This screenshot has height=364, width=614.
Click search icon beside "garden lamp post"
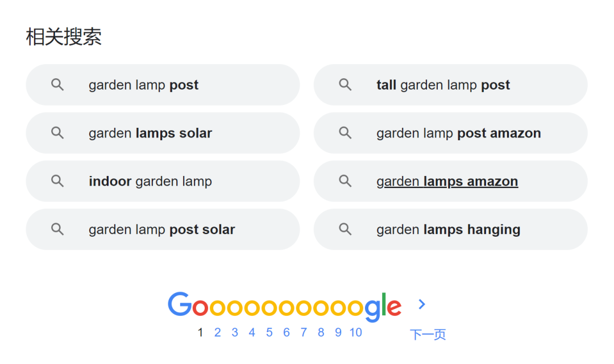click(57, 85)
